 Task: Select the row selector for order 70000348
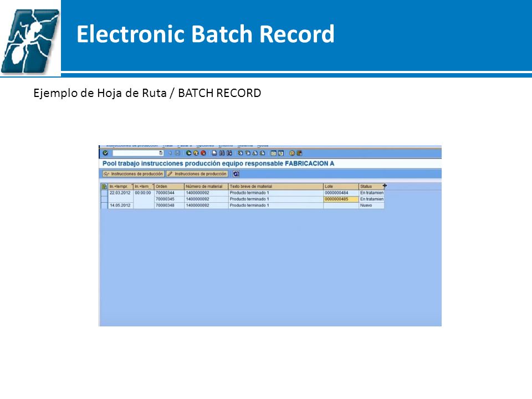(x=104, y=206)
